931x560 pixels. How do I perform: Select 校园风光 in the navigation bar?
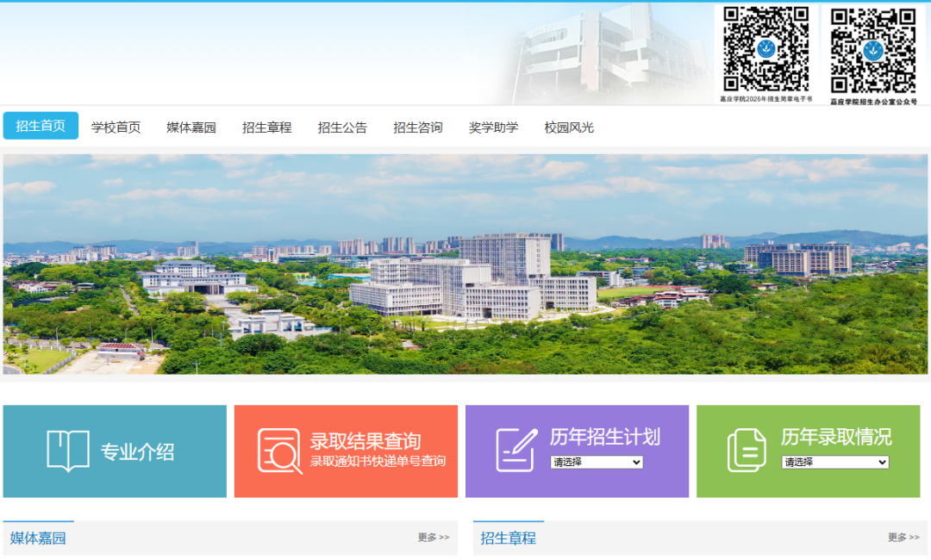[569, 128]
